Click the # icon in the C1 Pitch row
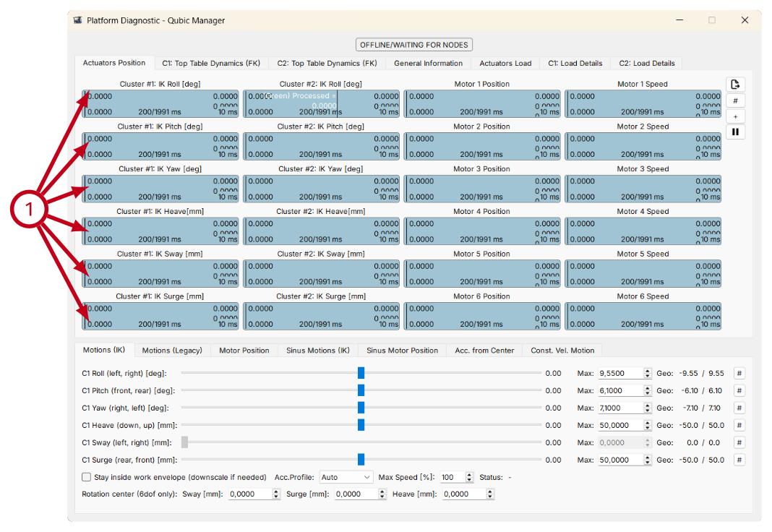Image resolution: width=772 pixels, height=532 pixels. pyautogui.click(x=739, y=390)
